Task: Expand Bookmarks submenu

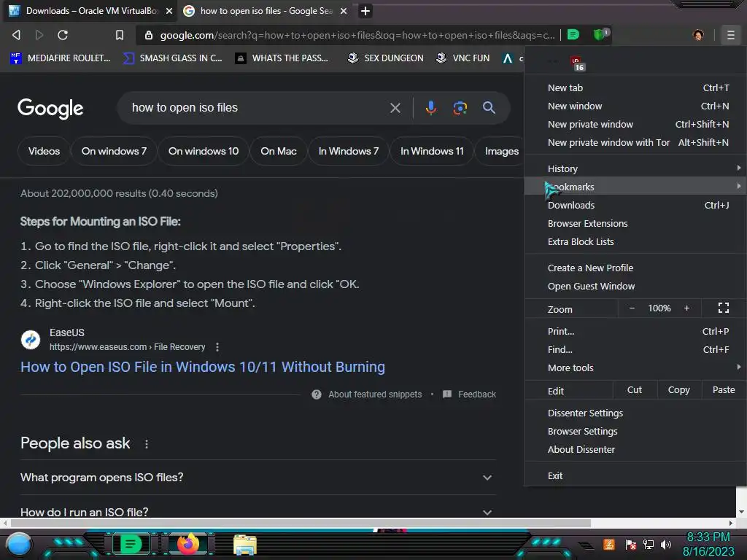Action: [635, 187]
